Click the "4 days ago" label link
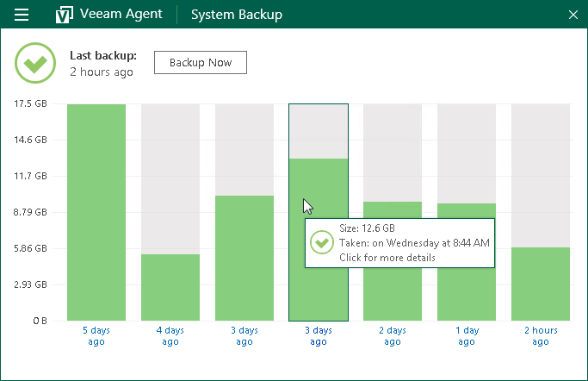 (170, 336)
